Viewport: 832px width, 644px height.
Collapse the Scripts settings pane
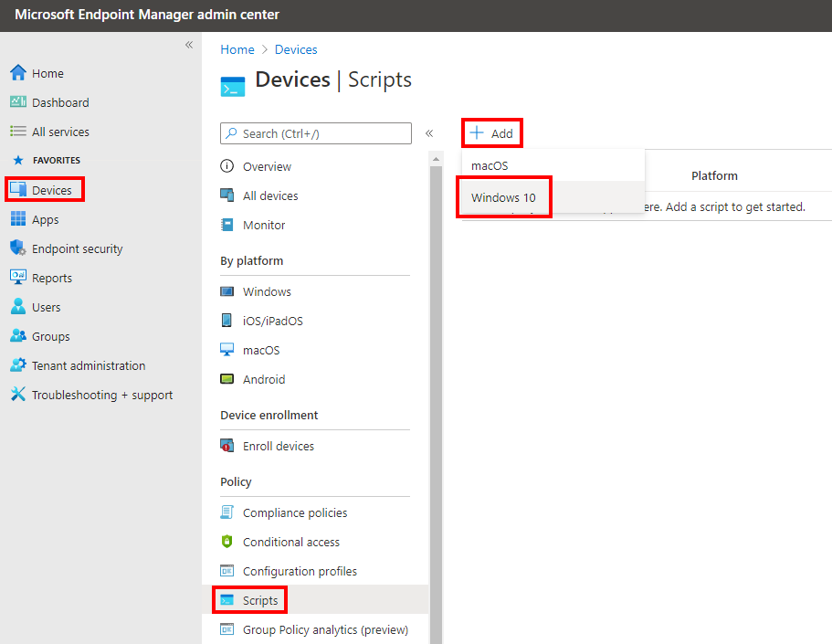(429, 132)
